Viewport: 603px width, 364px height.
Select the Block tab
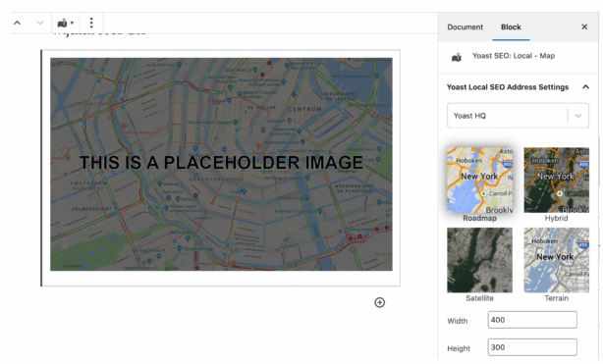coord(511,26)
